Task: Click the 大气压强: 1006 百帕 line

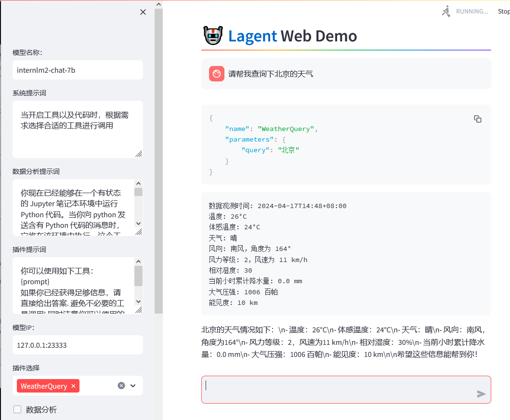Action: 243,292
